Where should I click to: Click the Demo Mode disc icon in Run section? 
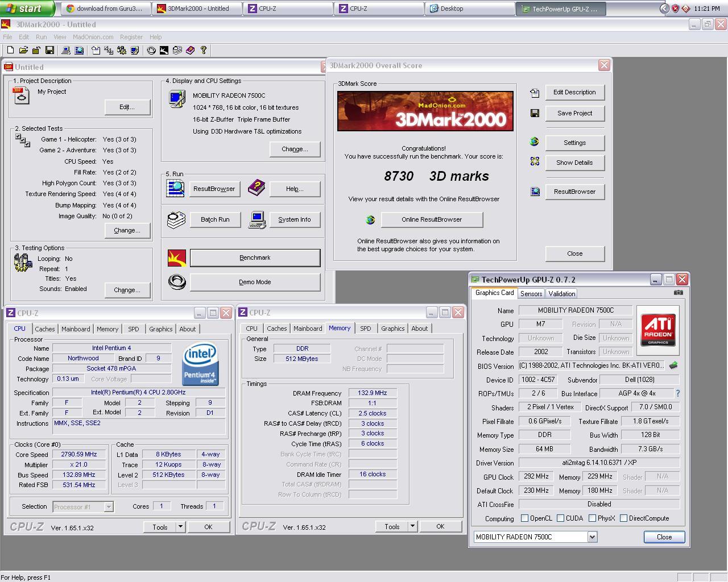pyautogui.click(x=177, y=282)
